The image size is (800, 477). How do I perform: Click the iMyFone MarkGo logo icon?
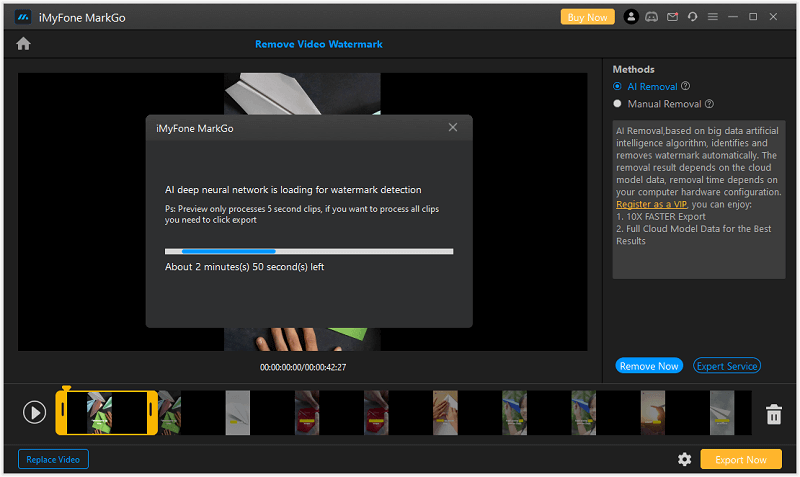click(23, 17)
